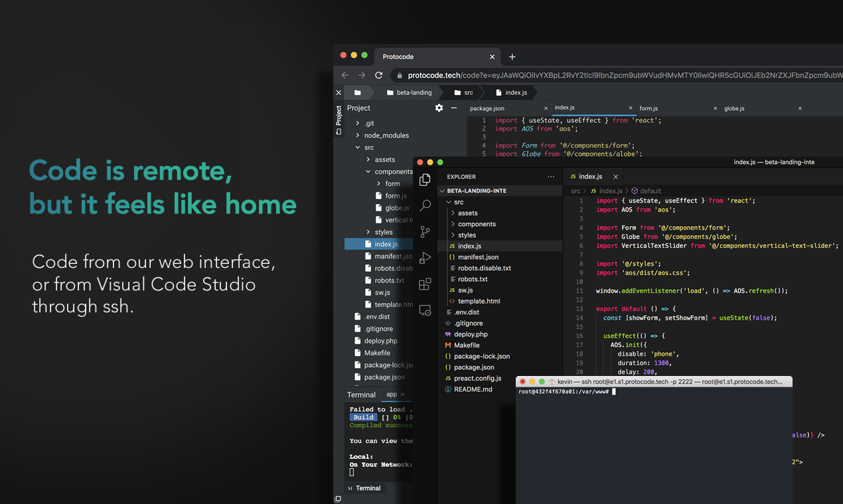Open the Search view in VS Code activity bar
This screenshot has width=843, height=504.
click(x=425, y=206)
